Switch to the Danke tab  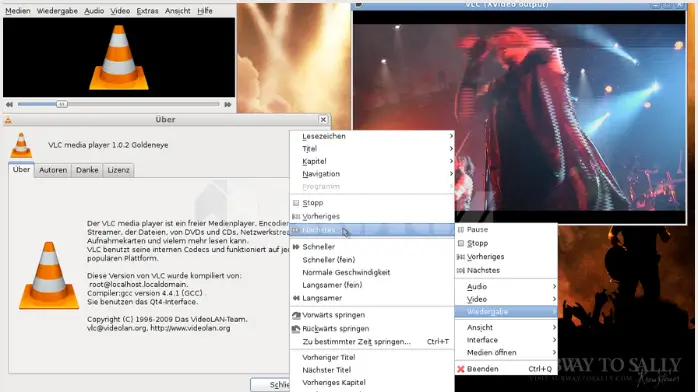point(87,170)
